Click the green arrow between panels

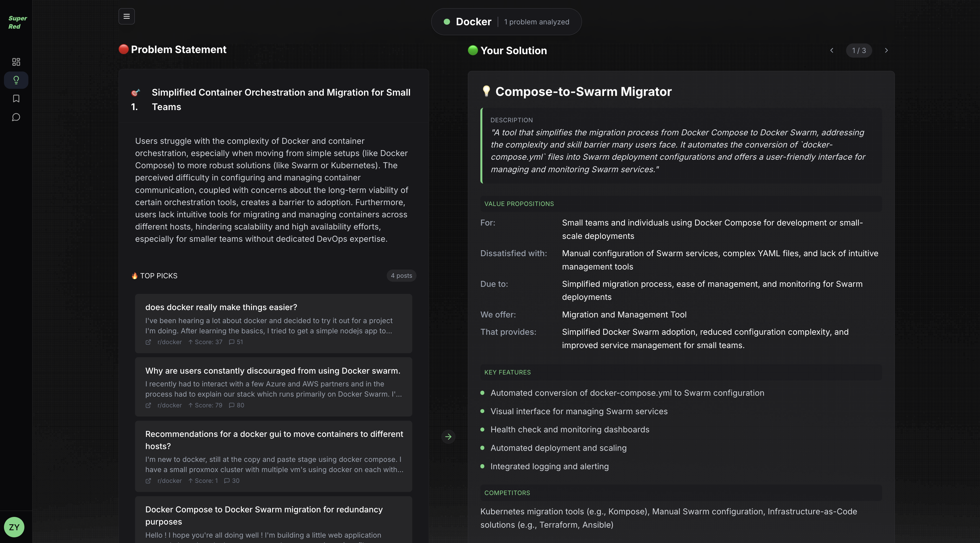point(448,436)
